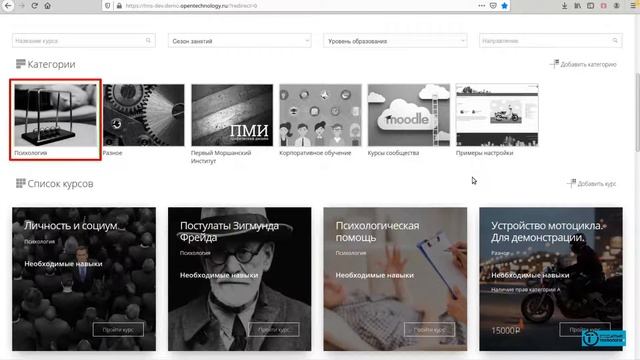Click the plus icon beside Добавить категорию
This screenshot has width=640, height=360.
click(x=554, y=64)
